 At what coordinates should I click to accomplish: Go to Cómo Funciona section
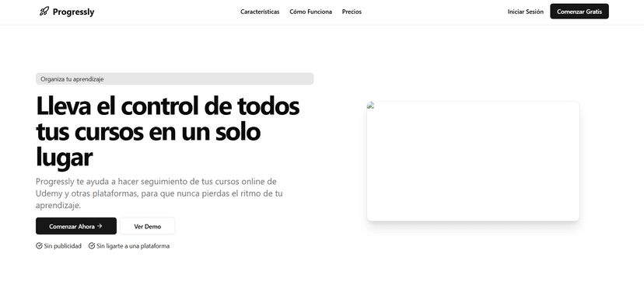pyautogui.click(x=310, y=12)
